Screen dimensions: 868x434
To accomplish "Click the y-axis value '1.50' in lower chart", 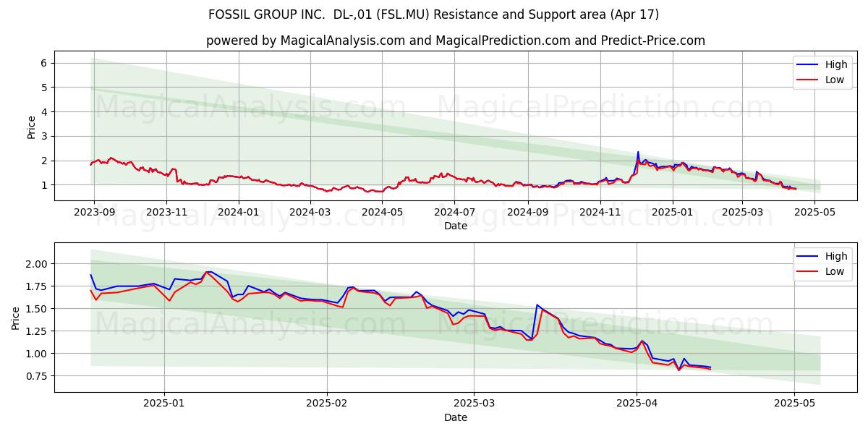I will point(36,309).
